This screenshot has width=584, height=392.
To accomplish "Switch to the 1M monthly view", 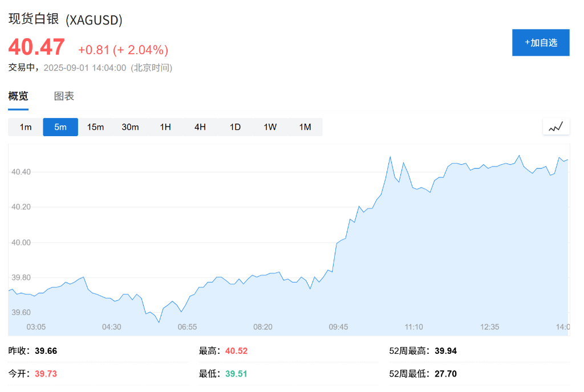I will [305, 126].
